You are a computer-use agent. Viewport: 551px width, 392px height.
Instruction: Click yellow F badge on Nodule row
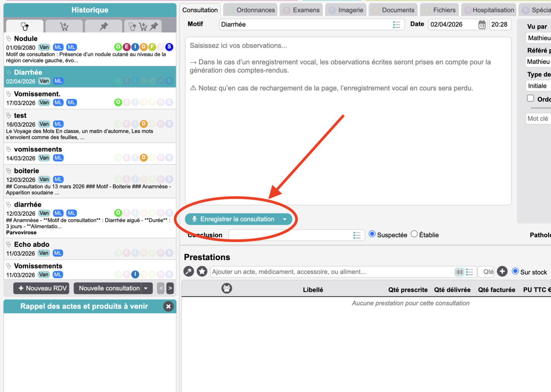(152, 47)
